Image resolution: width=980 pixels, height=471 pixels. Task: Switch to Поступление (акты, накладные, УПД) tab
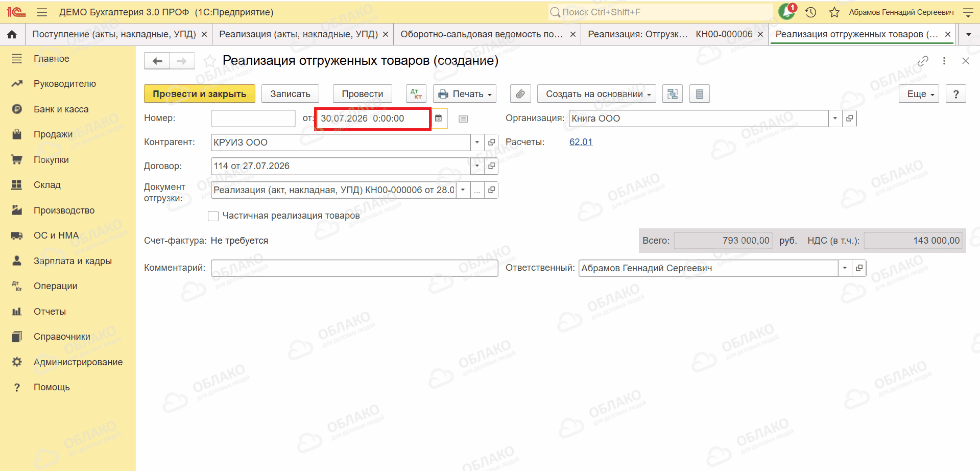[114, 34]
